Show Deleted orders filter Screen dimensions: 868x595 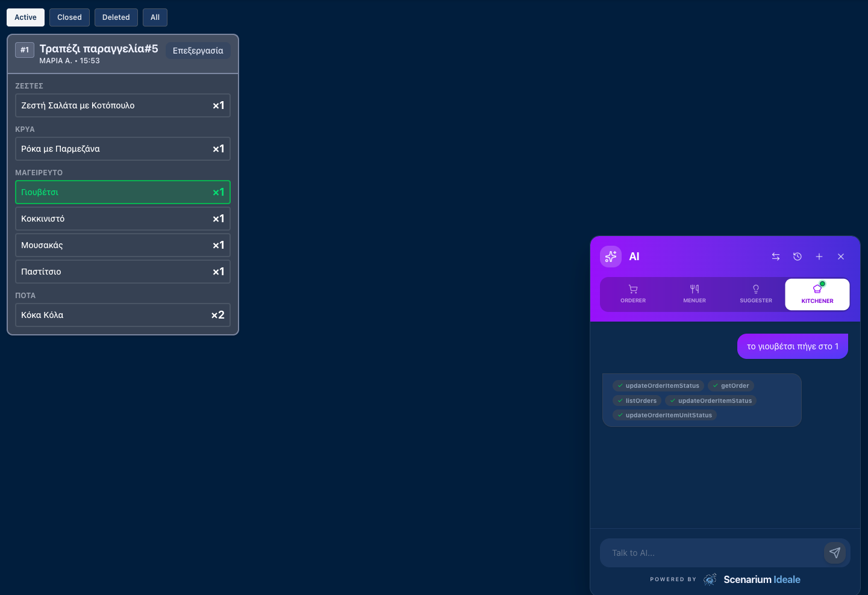coord(116,17)
